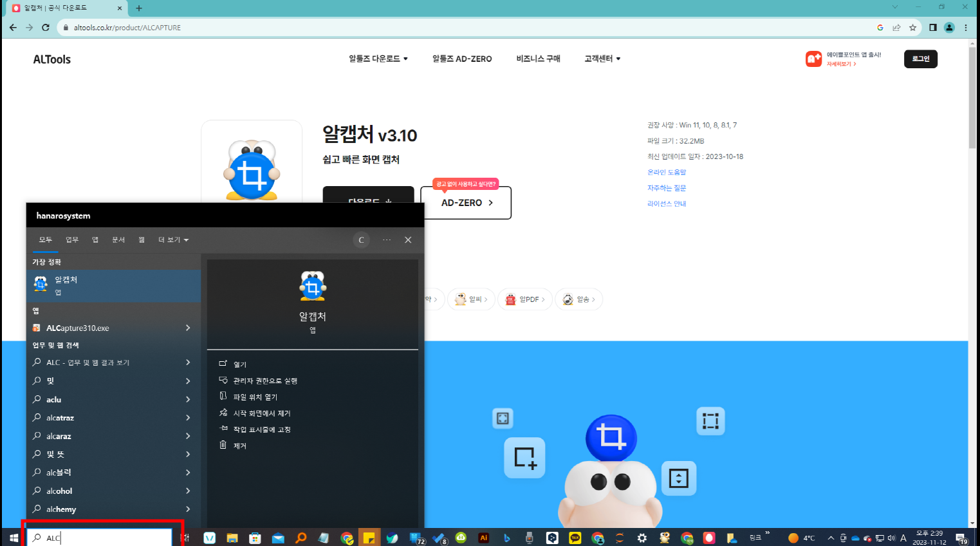Expand arrow next to alchemy suggestion
Viewport: 980px width, 546px height.
pyautogui.click(x=188, y=509)
